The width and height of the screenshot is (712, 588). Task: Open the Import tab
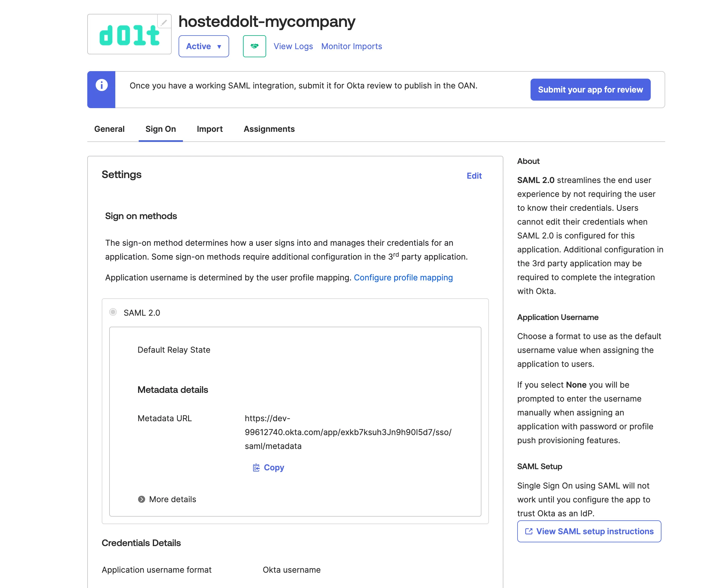[x=209, y=129]
